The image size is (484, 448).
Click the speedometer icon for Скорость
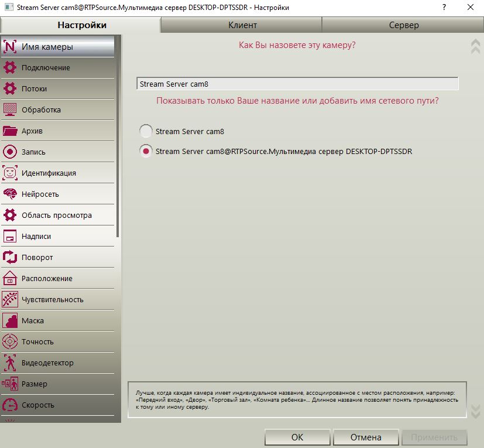[x=10, y=405]
